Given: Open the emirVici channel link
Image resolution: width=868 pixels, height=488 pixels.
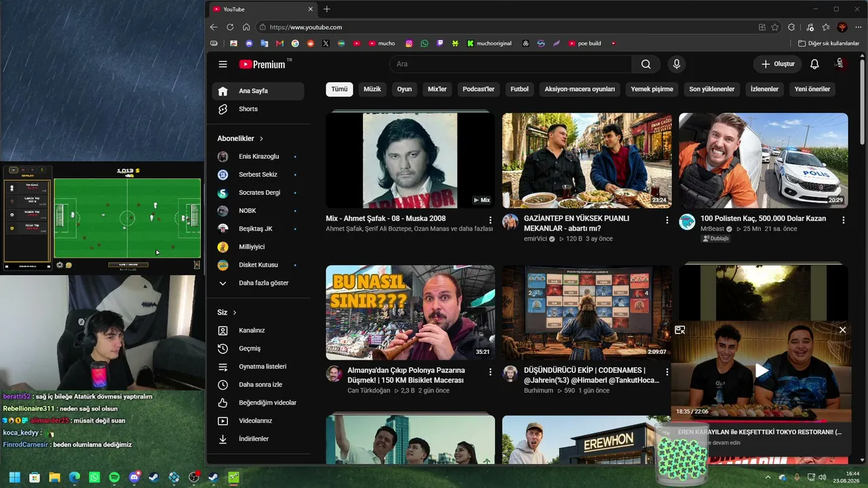Looking at the screenshot, I should (536, 239).
